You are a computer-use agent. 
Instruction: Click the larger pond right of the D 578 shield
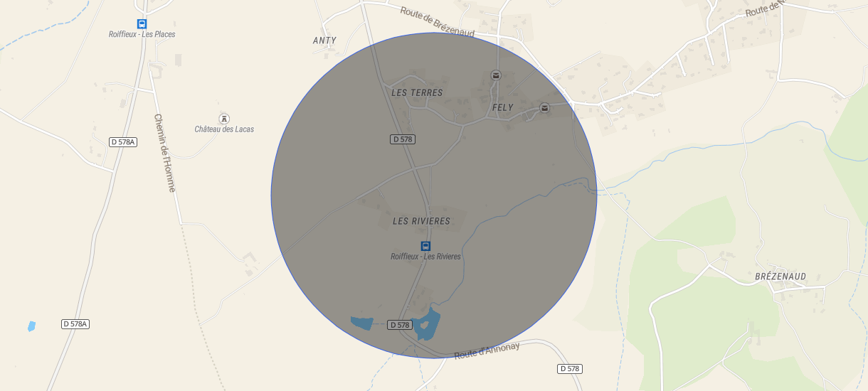pyautogui.click(x=427, y=324)
